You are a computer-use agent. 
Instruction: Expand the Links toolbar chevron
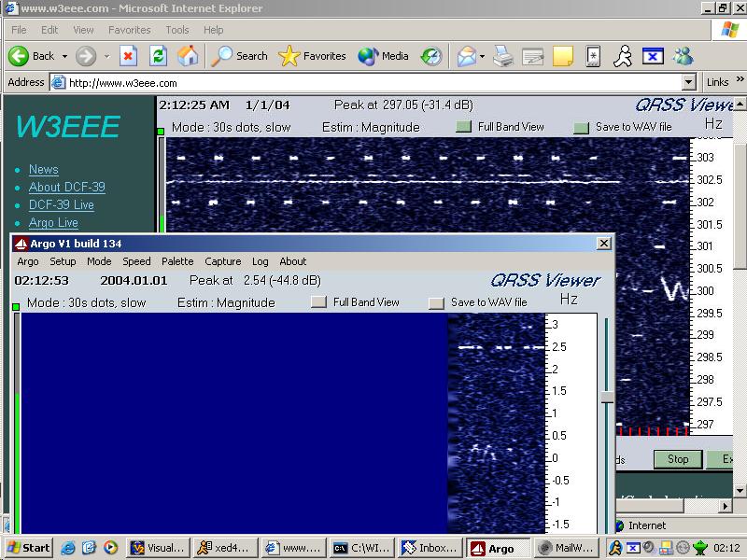click(740, 79)
